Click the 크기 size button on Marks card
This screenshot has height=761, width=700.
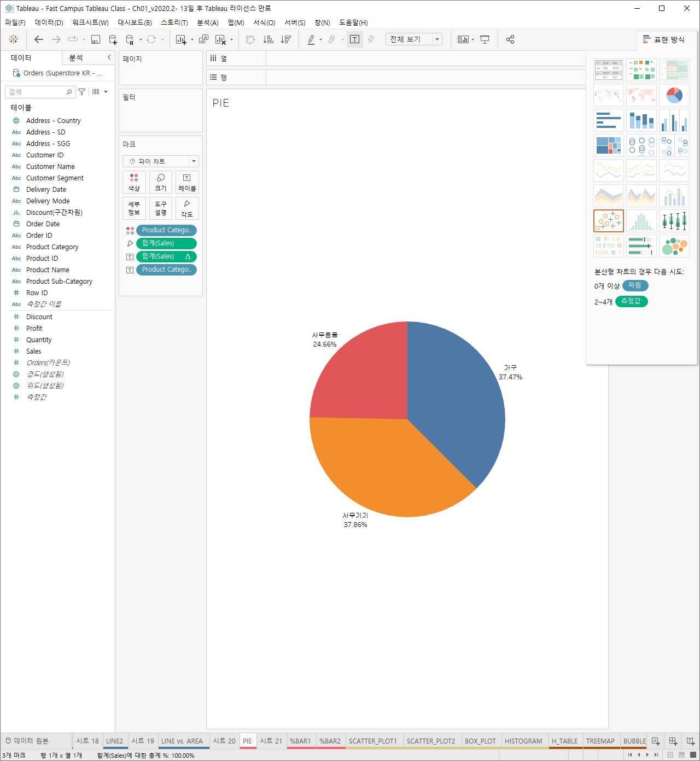click(161, 182)
